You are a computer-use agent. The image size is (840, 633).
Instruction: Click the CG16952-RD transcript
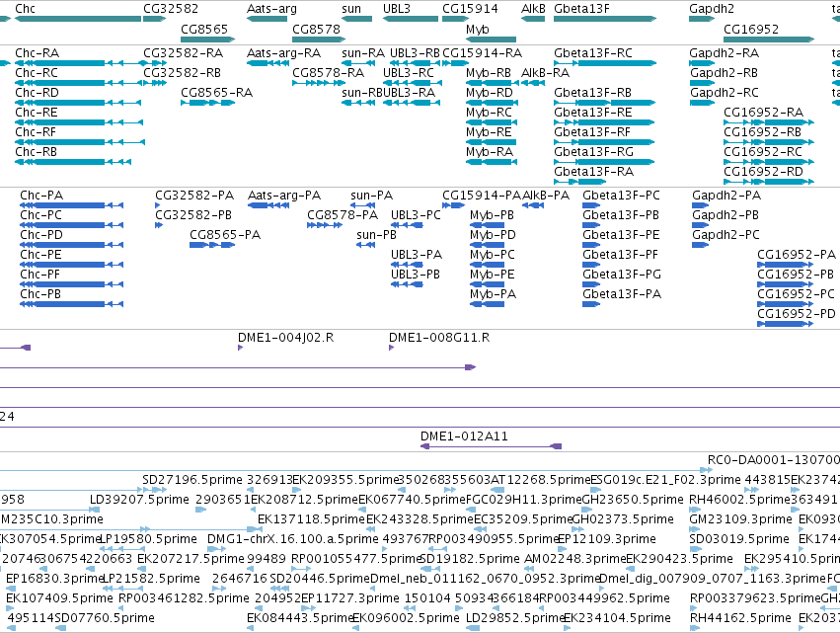tap(769, 182)
